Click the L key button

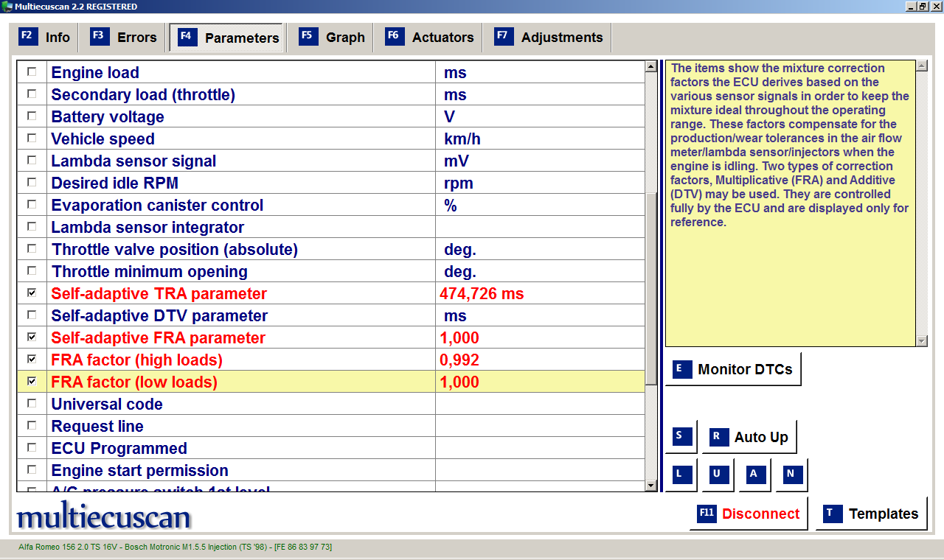coord(679,475)
